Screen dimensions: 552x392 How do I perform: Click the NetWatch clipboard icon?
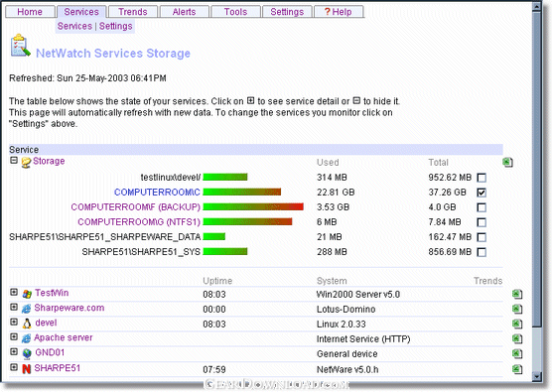coord(20,46)
